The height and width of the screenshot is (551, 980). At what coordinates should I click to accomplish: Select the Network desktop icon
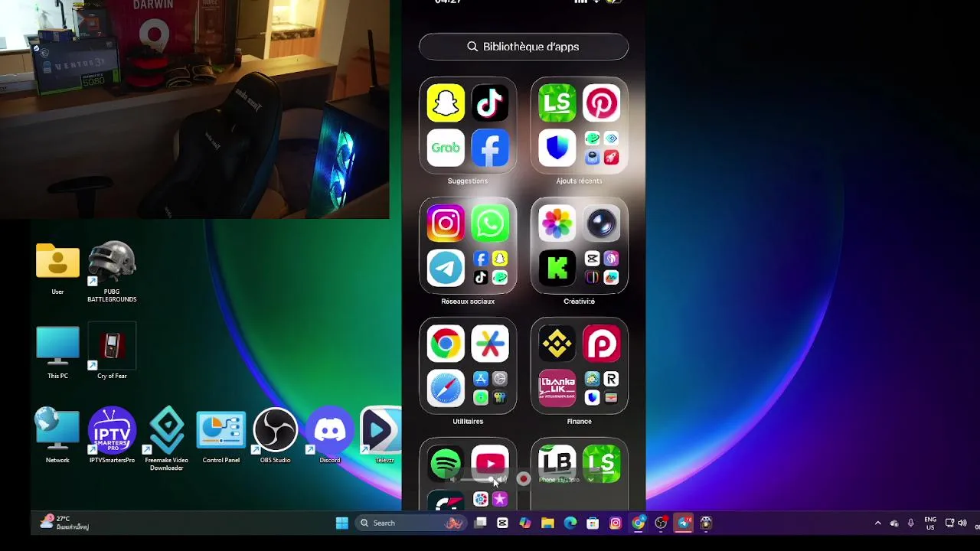57,435
